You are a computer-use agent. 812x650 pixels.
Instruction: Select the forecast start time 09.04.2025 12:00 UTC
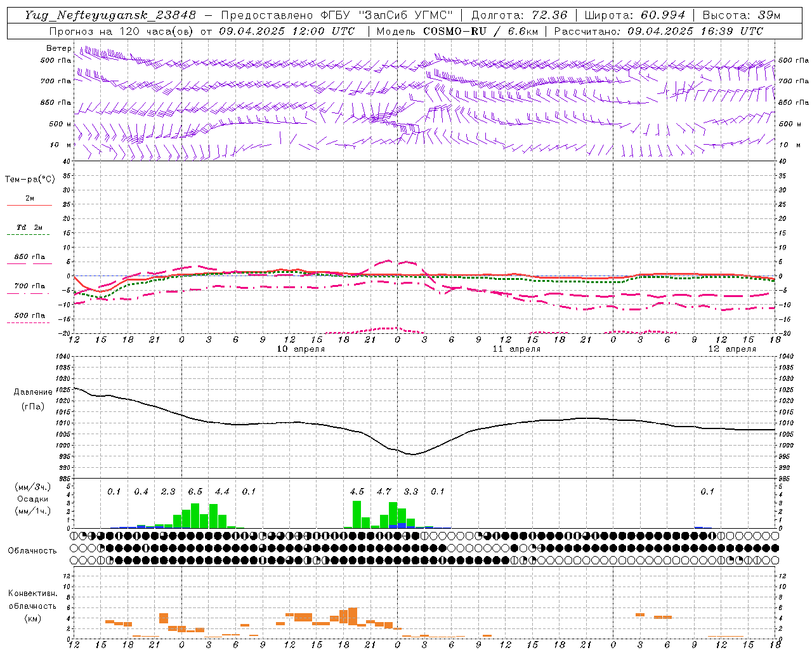pos(287,31)
